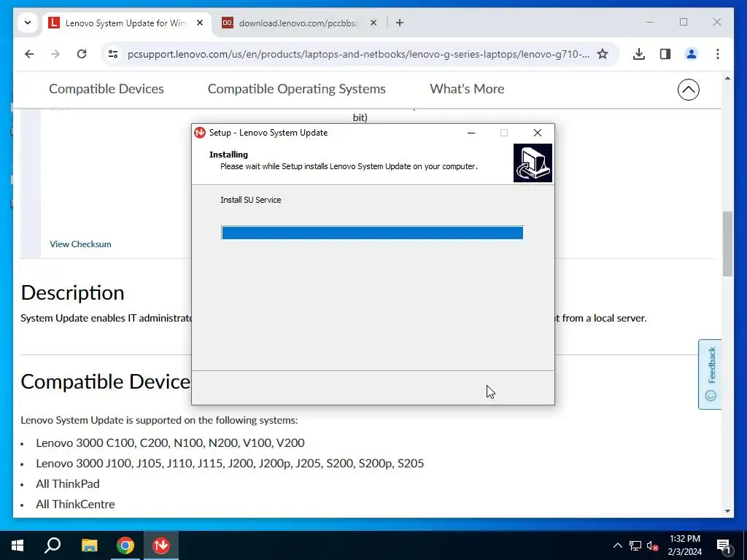Click the Chrome taskbar icon
Screen dimensions: 747x560
(125, 545)
